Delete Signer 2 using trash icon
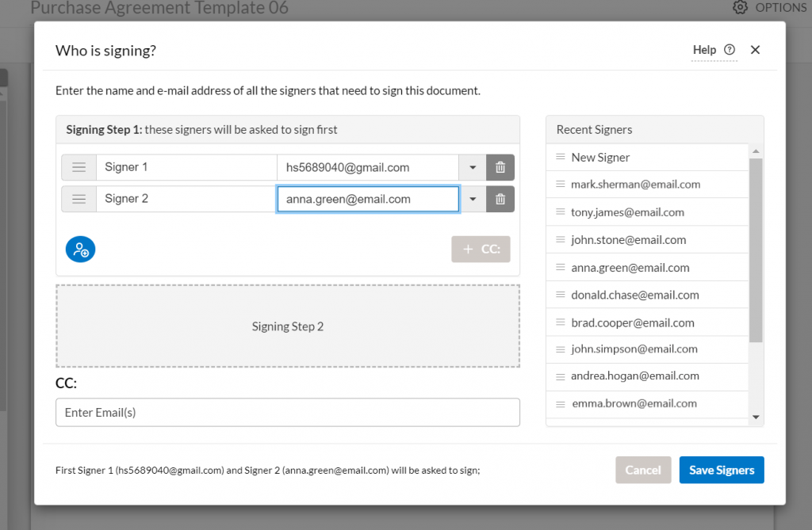Image resolution: width=812 pixels, height=530 pixels. coord(500,199)
